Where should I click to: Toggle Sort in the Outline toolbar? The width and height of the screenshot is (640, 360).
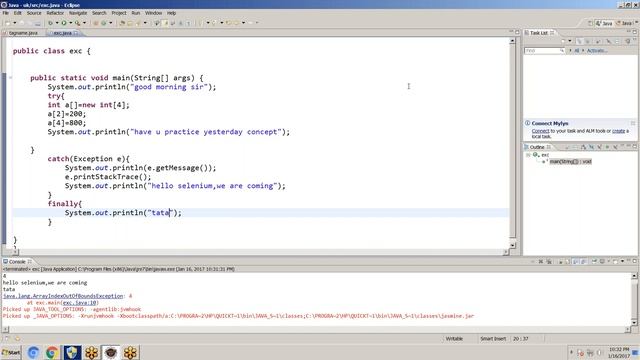(584, 147)
